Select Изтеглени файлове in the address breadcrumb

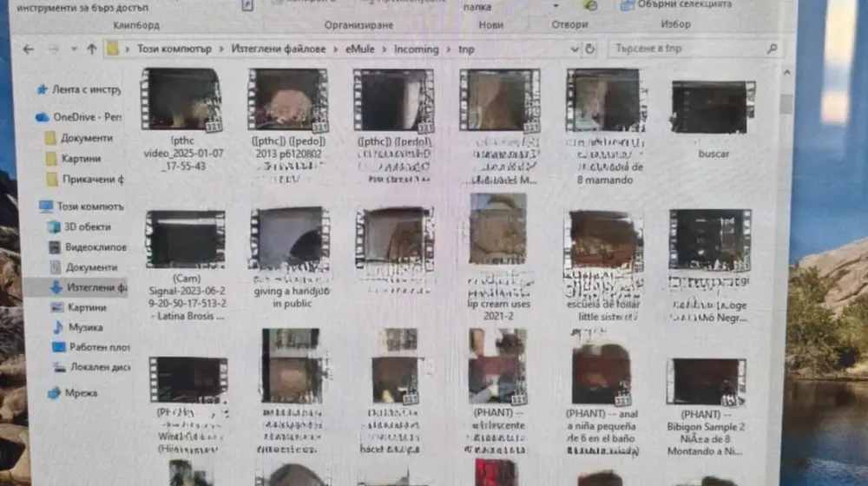coord(279,49)
